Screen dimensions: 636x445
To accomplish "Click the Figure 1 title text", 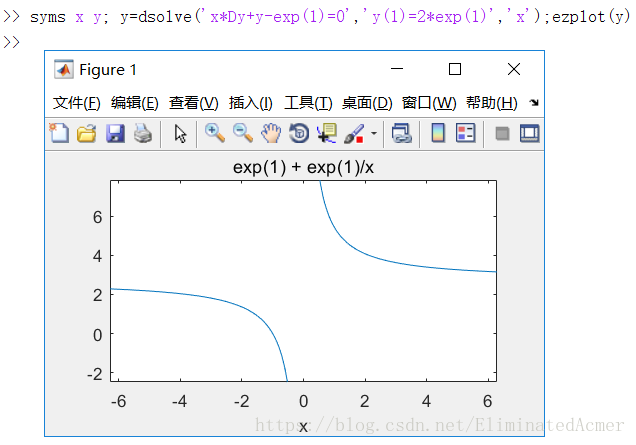I will point(108,70).
